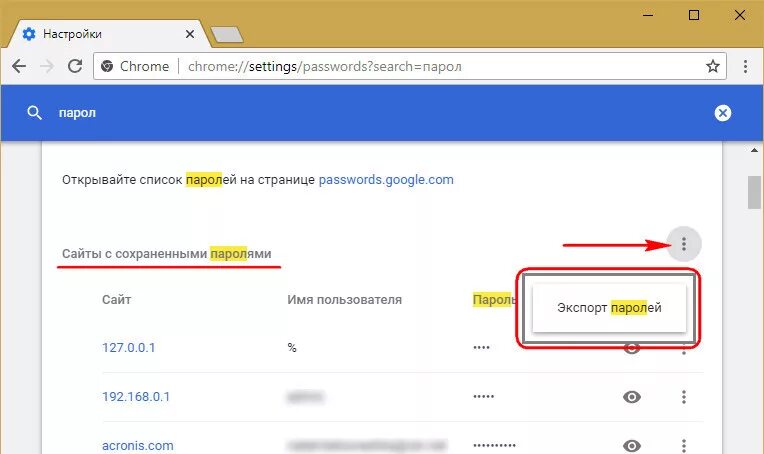Click the magnifier icon in settings search

[34, 113]
